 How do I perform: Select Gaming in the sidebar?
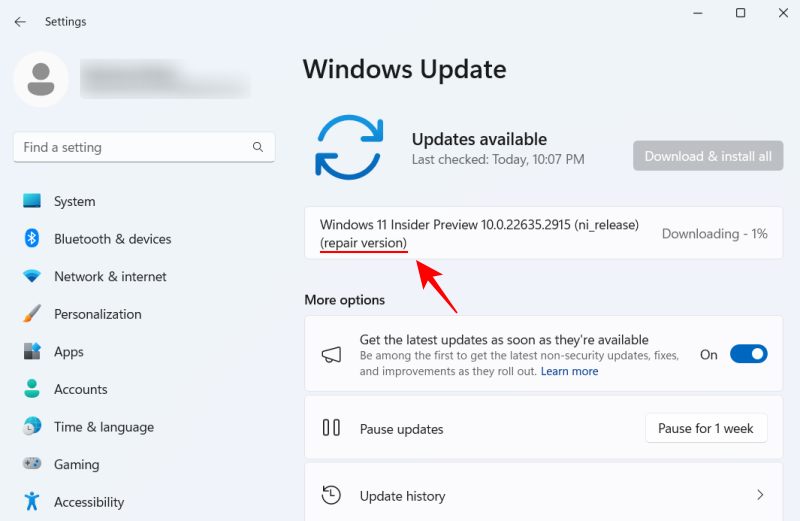pyautogui.click(x=77, y=465)
